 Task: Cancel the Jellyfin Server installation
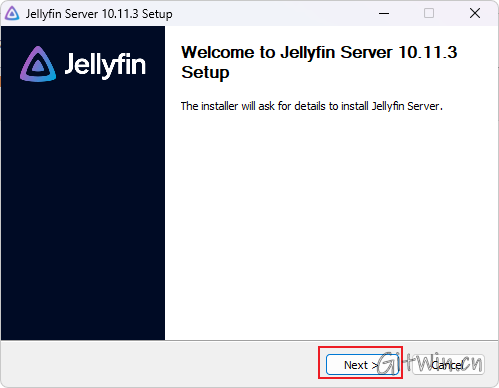click(448, 365)
